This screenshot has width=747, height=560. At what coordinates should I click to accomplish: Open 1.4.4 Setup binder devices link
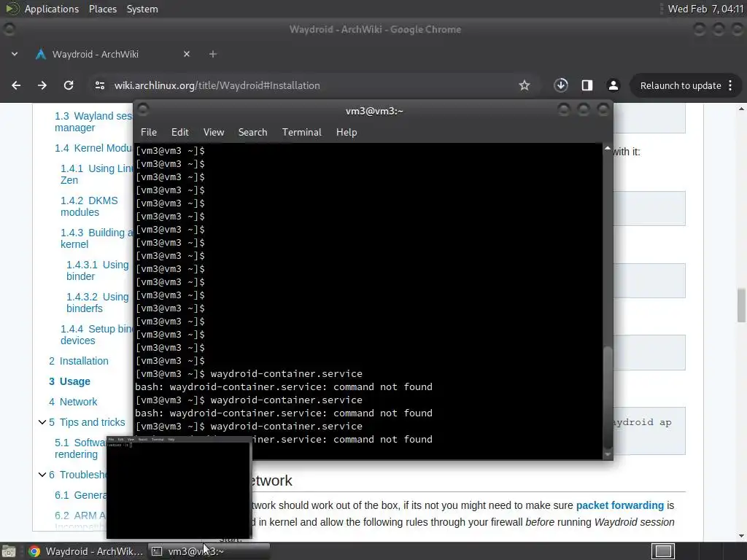96,335
